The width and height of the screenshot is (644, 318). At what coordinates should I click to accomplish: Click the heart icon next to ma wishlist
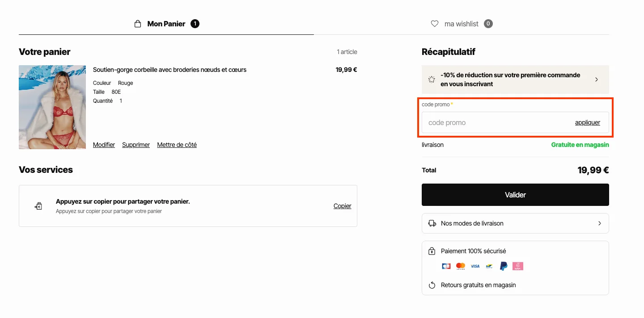tap(434, 24)
